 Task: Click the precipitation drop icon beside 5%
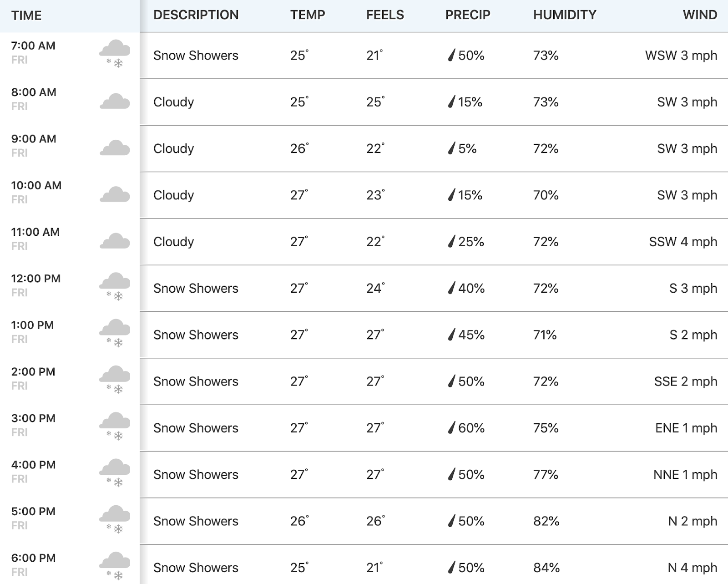click(451, 148)
